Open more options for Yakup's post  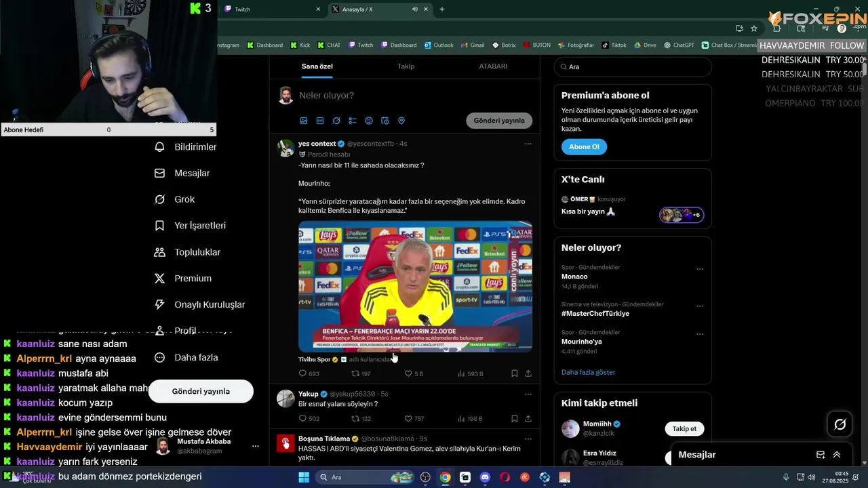[528, 394]
